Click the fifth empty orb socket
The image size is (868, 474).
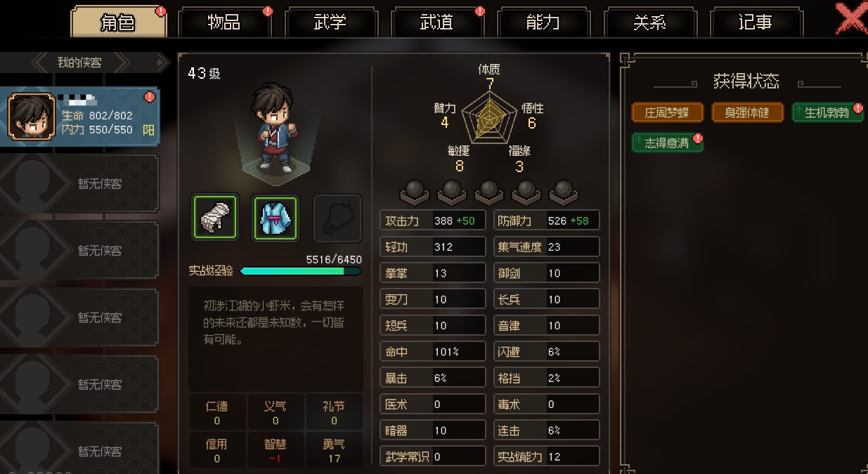coord(563,191)
